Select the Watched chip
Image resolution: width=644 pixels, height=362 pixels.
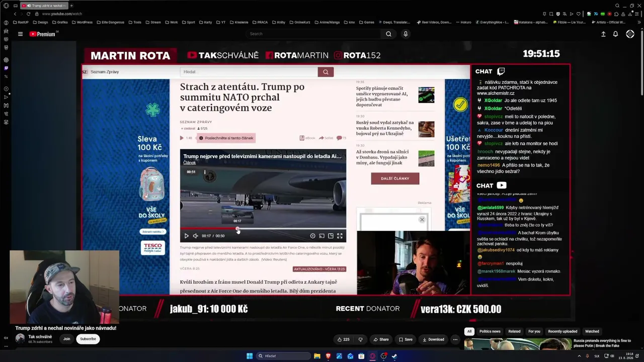click(x=592, y=331)
